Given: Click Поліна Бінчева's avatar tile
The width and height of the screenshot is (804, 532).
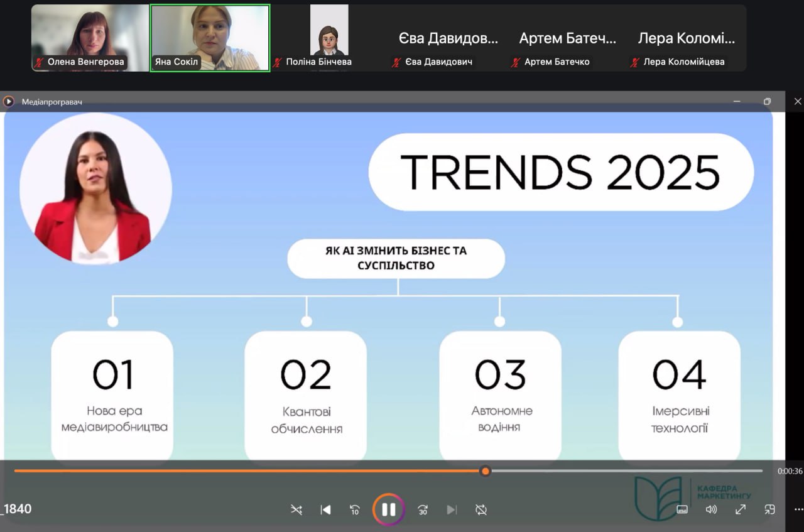Looking at the screenshot, I should [x=329, y=38].
